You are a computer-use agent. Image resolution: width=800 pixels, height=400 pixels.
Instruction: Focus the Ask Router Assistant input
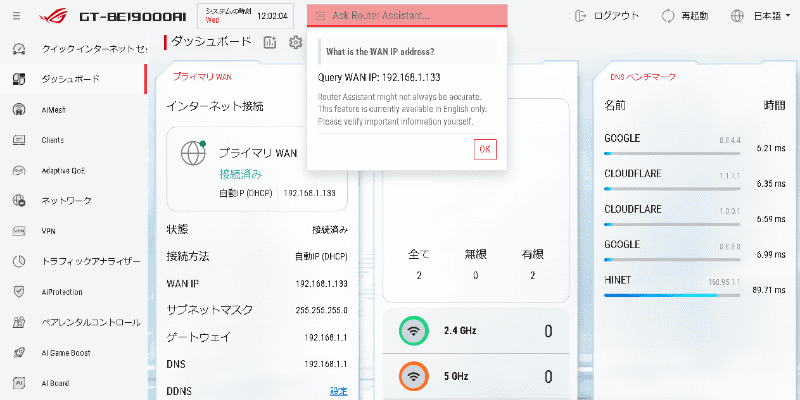tap(407, 16)
